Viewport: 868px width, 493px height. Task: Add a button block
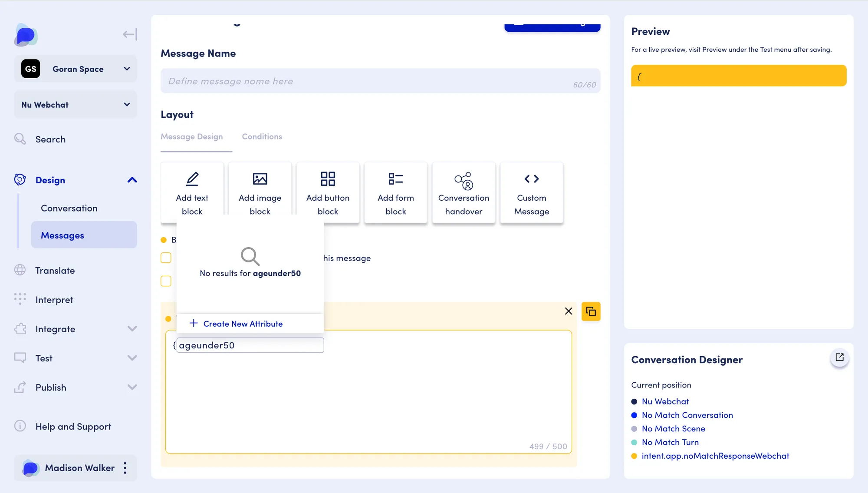coord(328,193)
